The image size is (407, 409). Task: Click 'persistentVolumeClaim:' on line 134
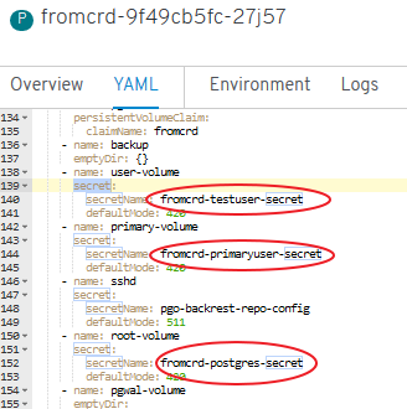point(141,118)
